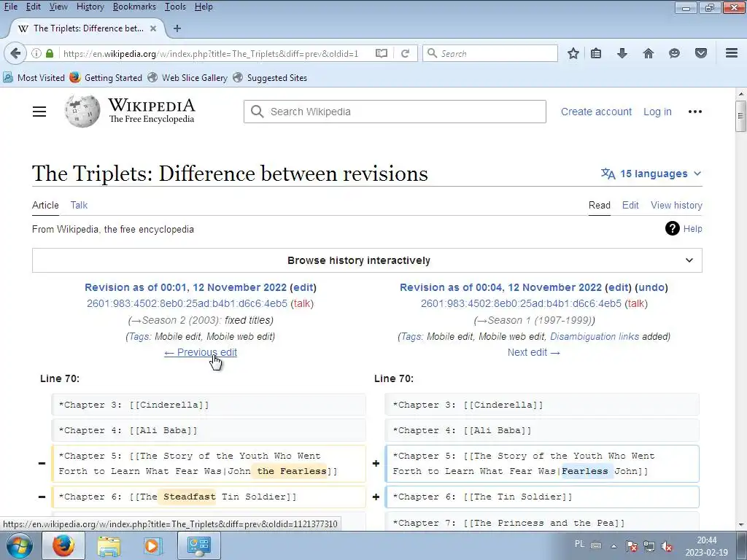Image resolution: width=747 pixels, height=560 pixels.
Task: Click the Previous edit link
Action: pos(201,352)
